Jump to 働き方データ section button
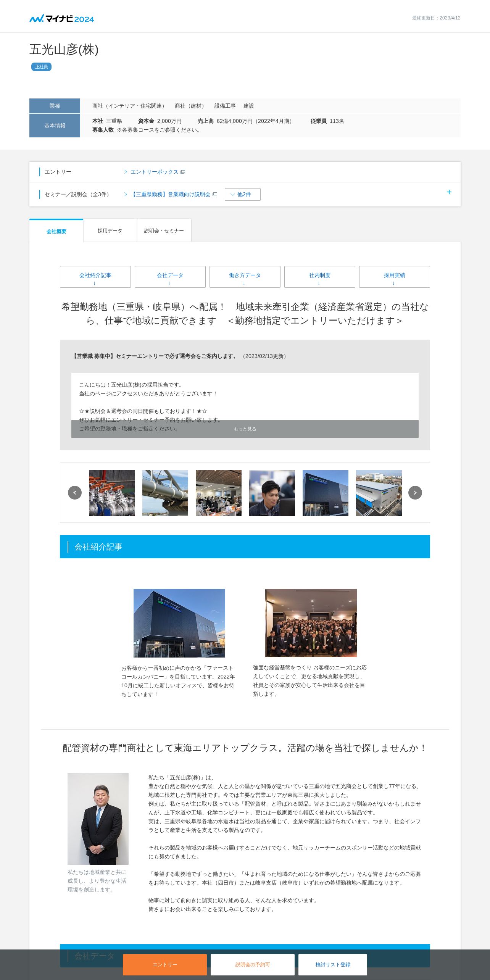Screen dimensions: 490x980 pyautogui.click(x=245, y=277)
